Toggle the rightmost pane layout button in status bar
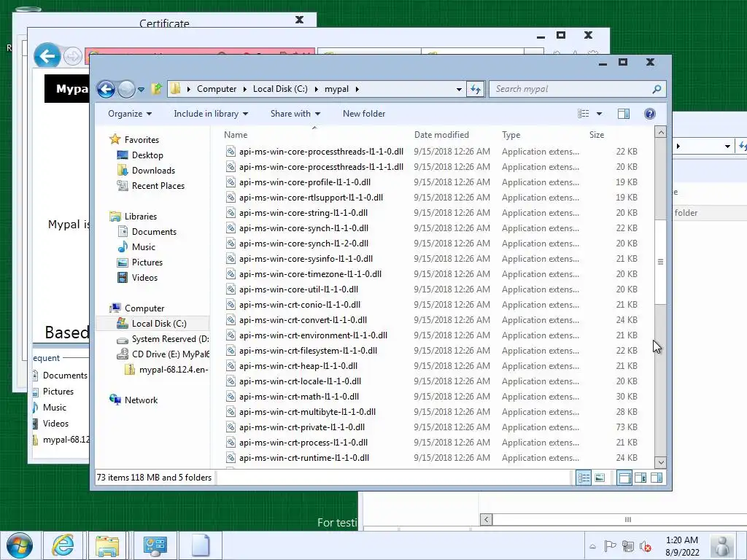 pyautogui.click(x=657, y=478)
